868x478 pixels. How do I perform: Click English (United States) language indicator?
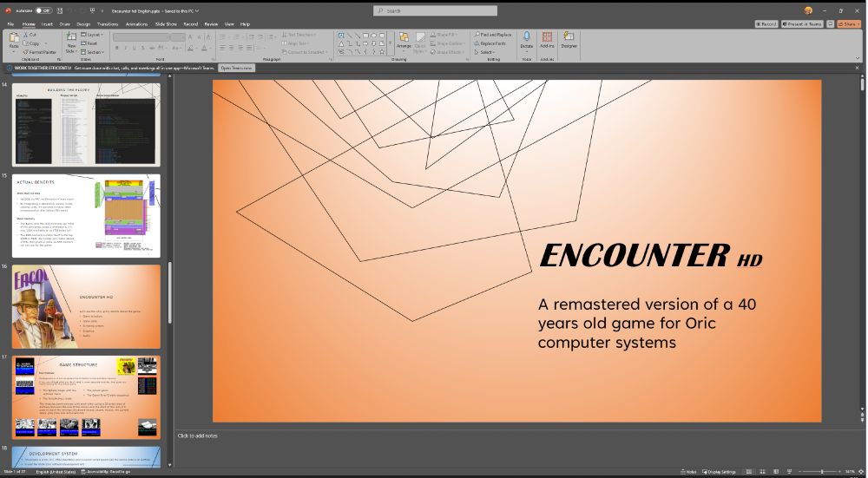tap(56, 472)
